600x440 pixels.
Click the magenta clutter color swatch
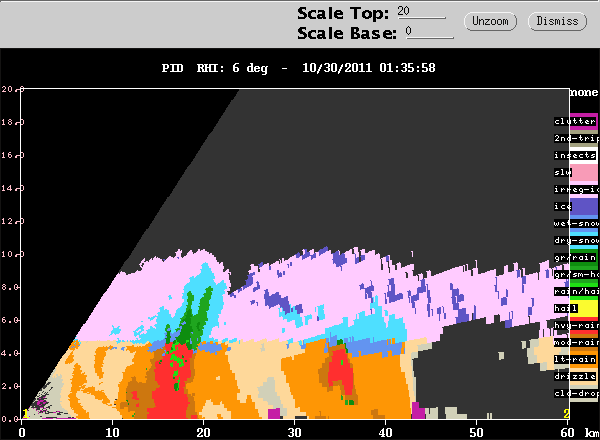coord(584,121)
